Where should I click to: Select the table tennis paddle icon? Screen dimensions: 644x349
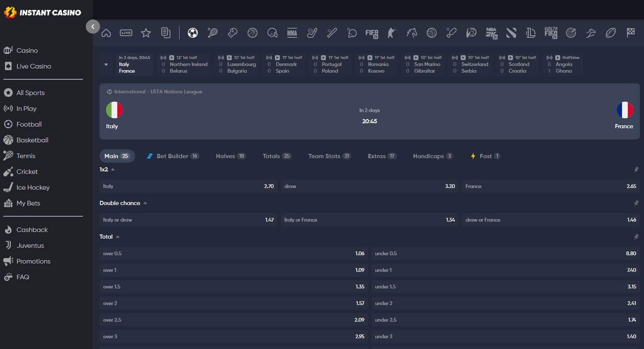[352, 33]
